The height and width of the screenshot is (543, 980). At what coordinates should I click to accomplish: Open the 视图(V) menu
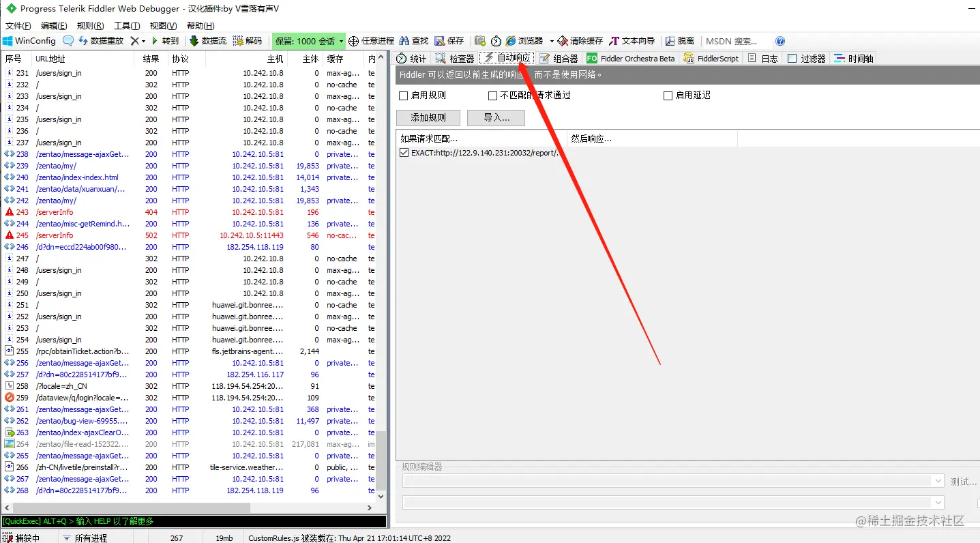click(163, 26)
